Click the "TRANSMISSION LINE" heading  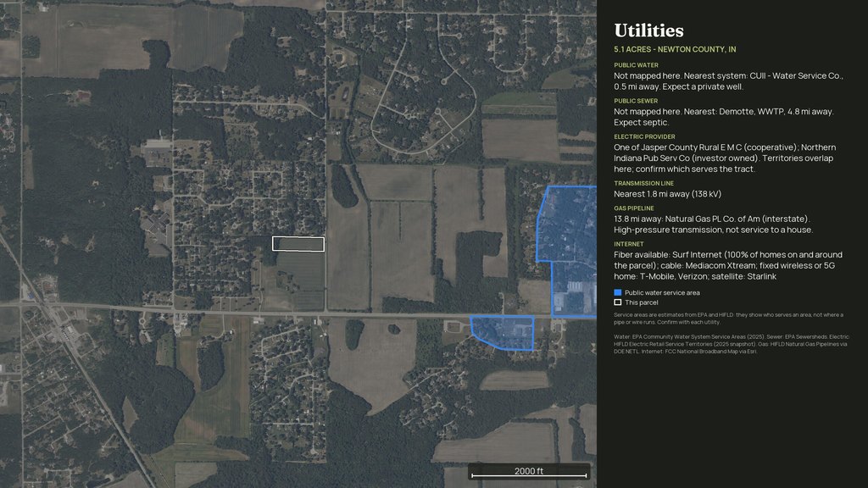point(644,183)
